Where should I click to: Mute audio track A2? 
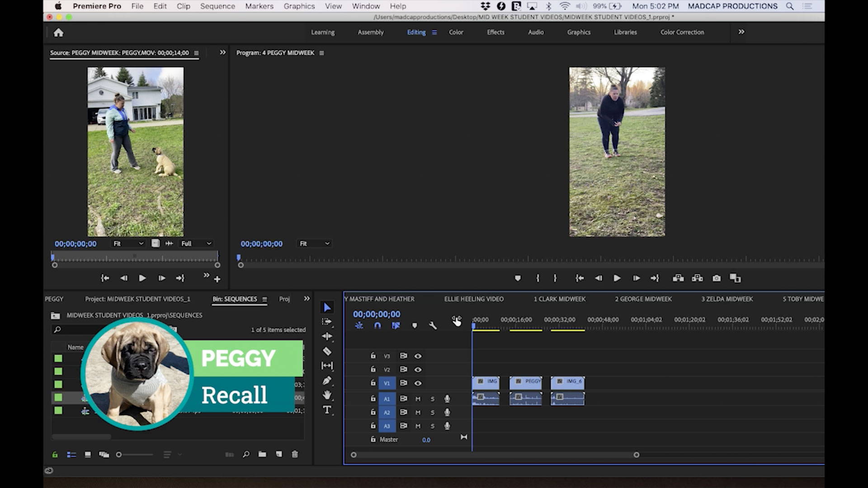[418, 413]
